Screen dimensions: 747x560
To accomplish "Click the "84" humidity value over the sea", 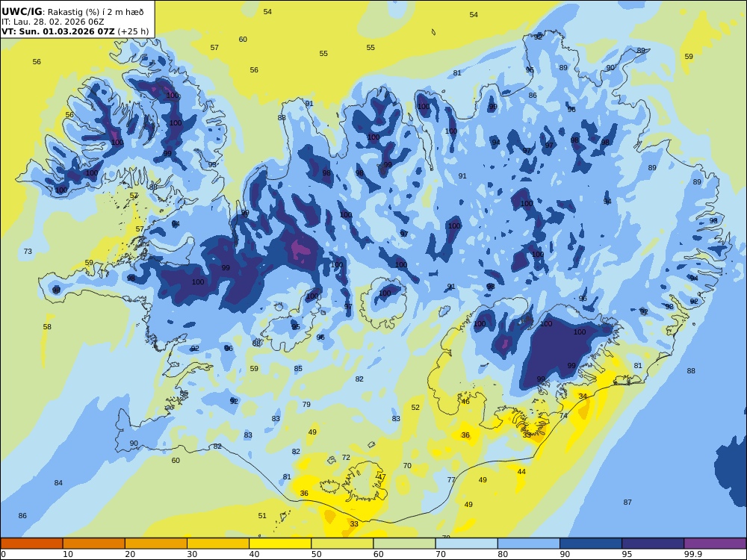I will click(58, 483).
